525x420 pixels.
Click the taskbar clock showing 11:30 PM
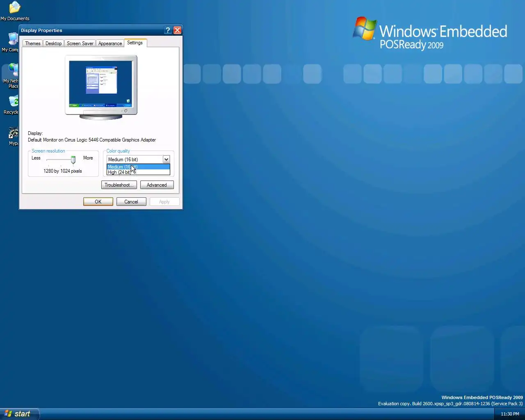click(510, 414)
